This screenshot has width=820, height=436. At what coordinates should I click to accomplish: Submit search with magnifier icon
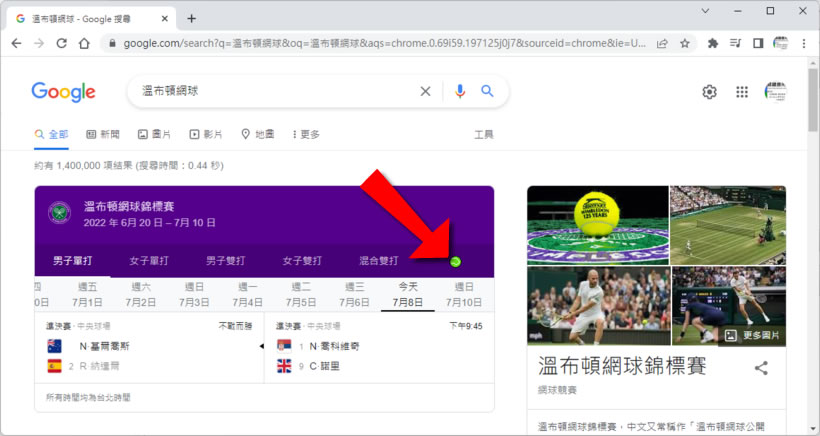click(x=487, y=91)
